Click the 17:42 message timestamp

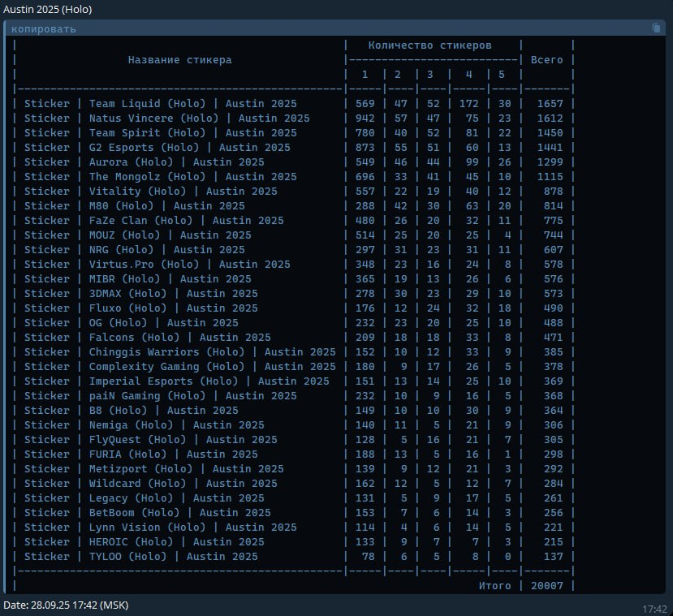[x=654, y=610]
